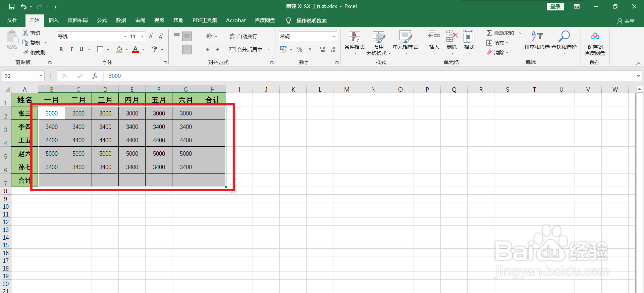644x293 pixels.
Task: Increase indent in alignment group
Action: [x=219, y=49]
